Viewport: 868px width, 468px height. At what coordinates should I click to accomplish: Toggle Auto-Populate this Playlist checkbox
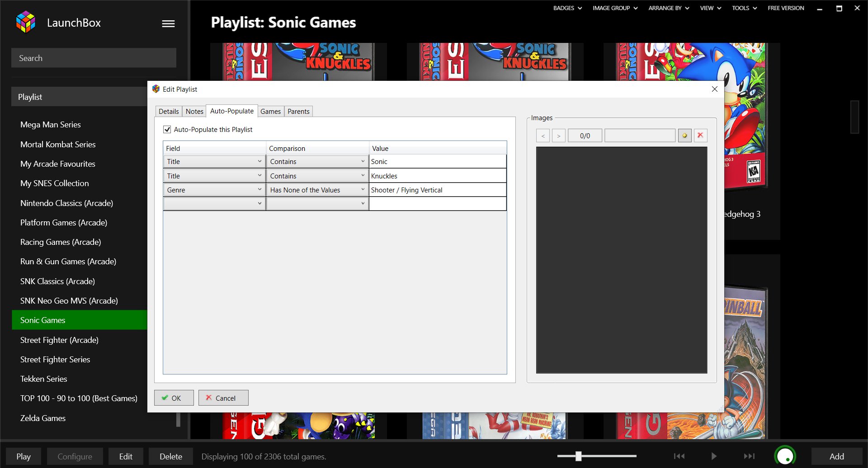[167, 130]
